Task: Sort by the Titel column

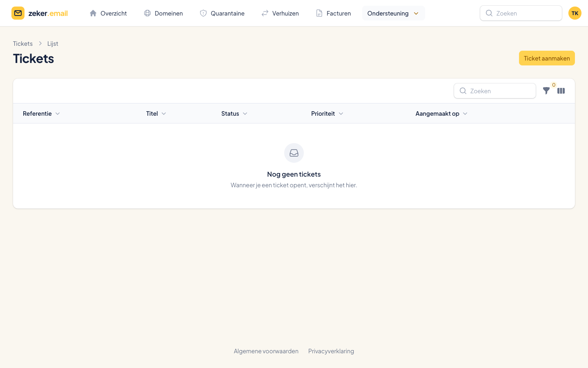Action: 156,114
